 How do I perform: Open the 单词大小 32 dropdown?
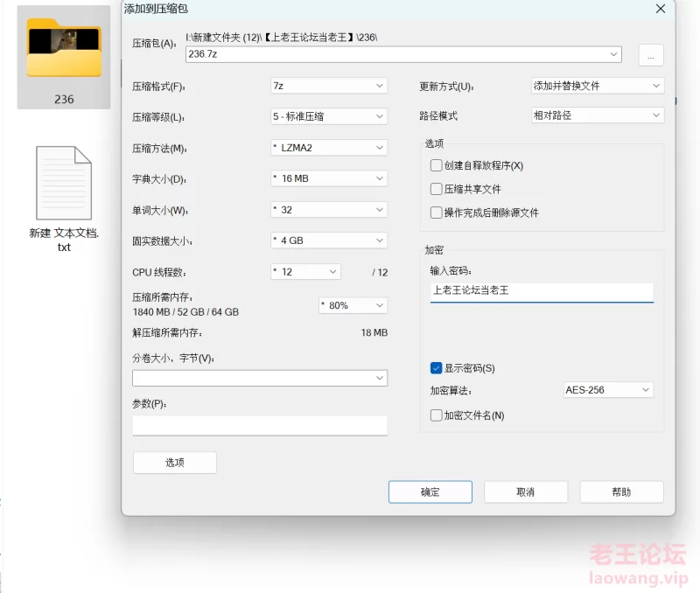329,210
